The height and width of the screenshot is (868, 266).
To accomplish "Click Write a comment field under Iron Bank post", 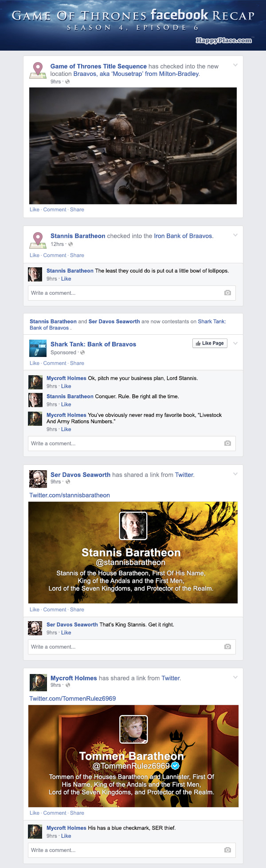I will (x=132, y=293).
